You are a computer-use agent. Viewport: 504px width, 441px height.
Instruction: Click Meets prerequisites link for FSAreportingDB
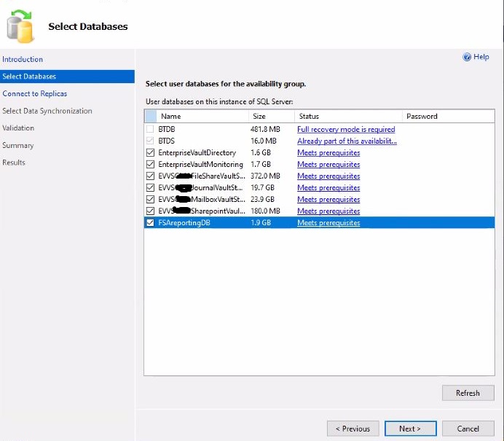click(328, 223)
